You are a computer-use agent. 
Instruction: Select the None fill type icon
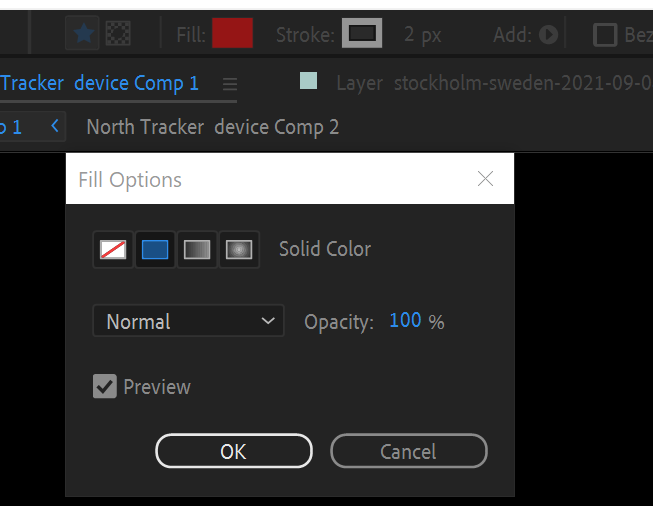(113, 249)
